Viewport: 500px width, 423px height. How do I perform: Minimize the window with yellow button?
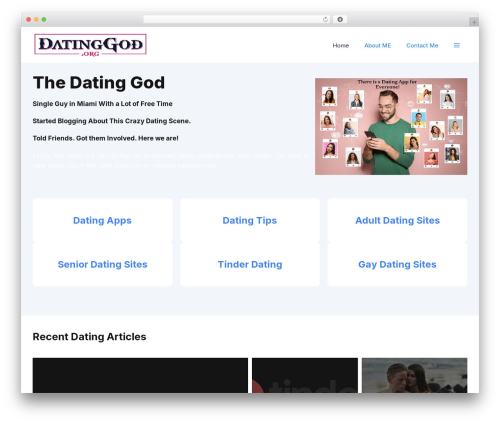[36, 20]
